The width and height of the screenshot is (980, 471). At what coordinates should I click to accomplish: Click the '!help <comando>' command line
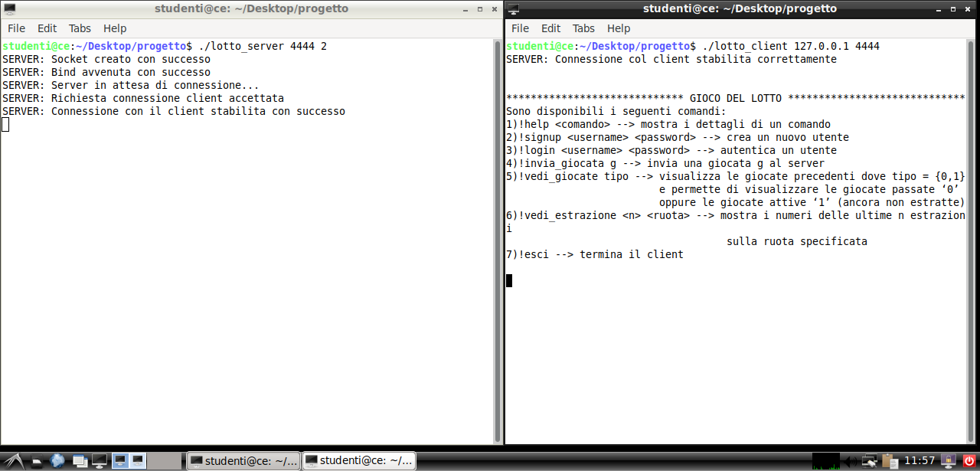(x=668, y=124)
